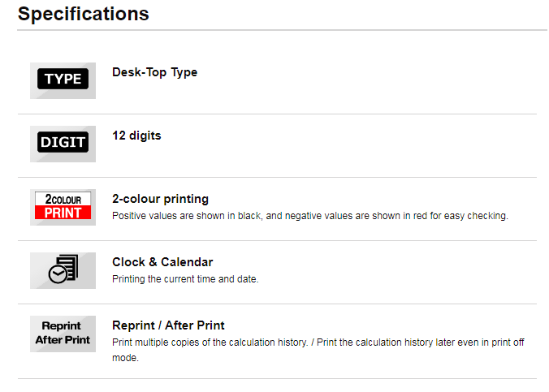This screenshot has width=549, height=392.
Task: Click the Clock & Calendar heading
Action: coord(162,262)
